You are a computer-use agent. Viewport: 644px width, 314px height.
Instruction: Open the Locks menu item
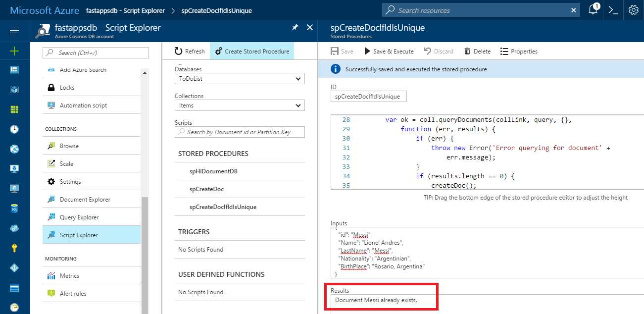pos(92,88)
